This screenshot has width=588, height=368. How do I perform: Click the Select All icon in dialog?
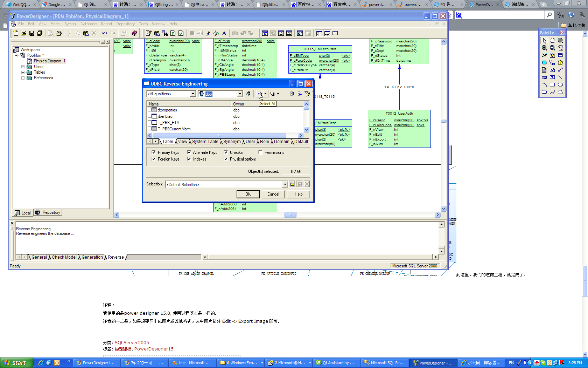[259, 94]
